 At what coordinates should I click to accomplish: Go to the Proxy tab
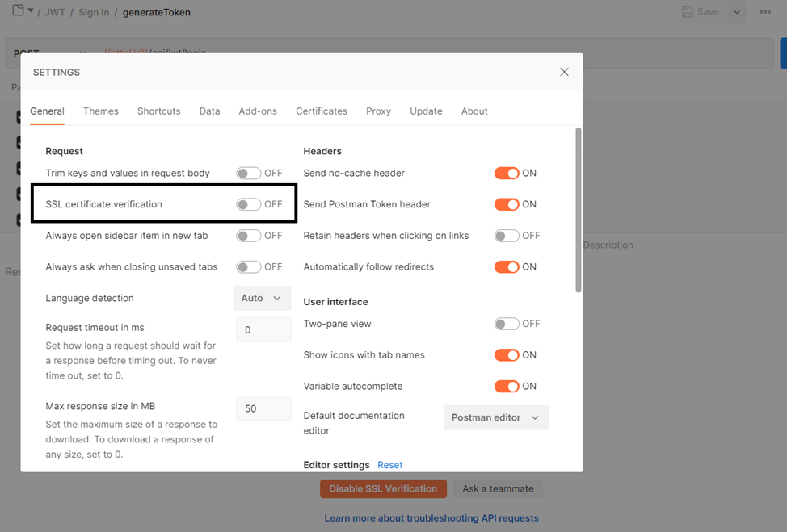pos(378,111)
